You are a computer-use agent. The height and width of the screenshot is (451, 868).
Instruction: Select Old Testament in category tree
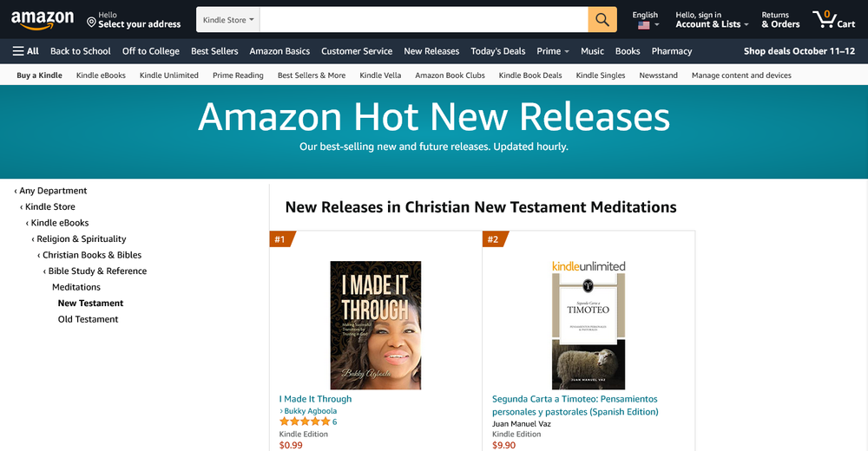[x=88, y=319]
